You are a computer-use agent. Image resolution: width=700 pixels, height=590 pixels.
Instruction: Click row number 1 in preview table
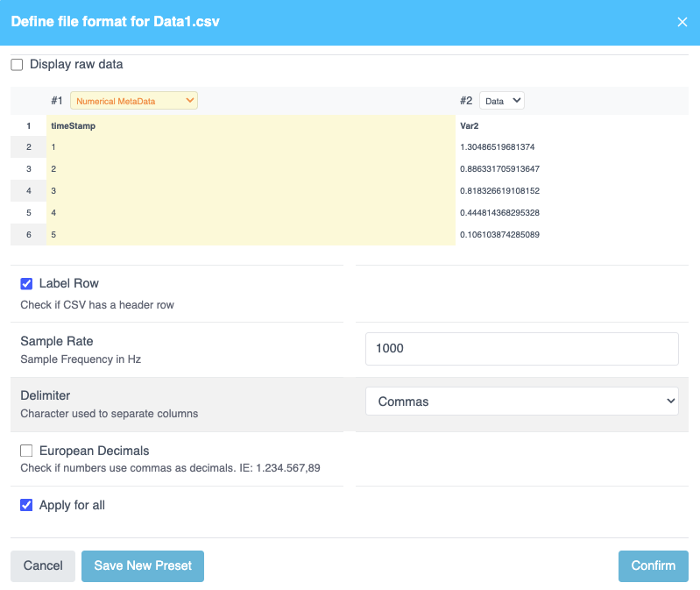29,126
